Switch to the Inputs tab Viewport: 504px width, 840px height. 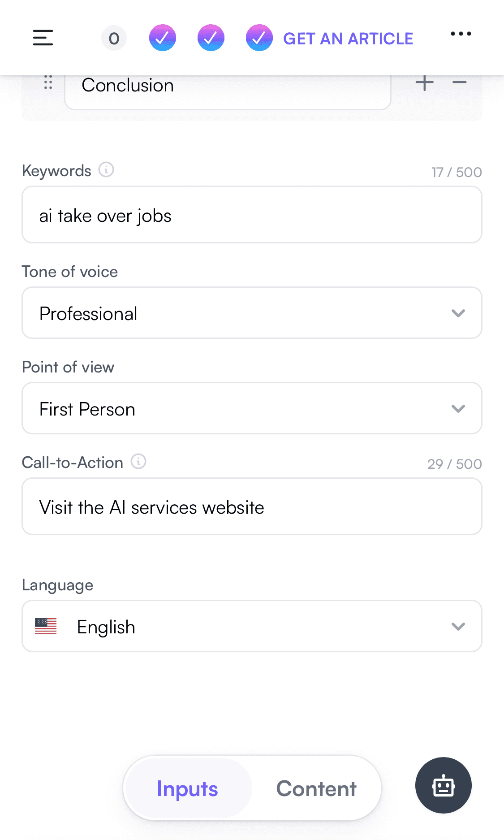[187, 788]
